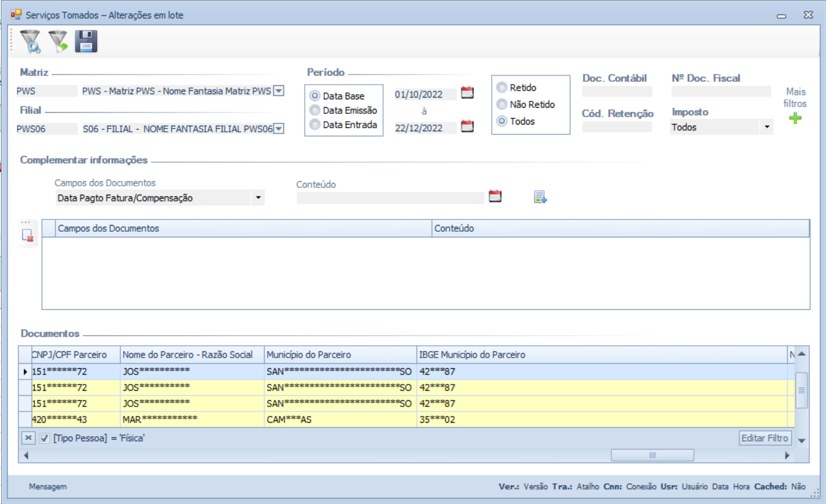
Task: Click the delete row icon beside grid
Action: pyautogui.click(x=28, y=236)
